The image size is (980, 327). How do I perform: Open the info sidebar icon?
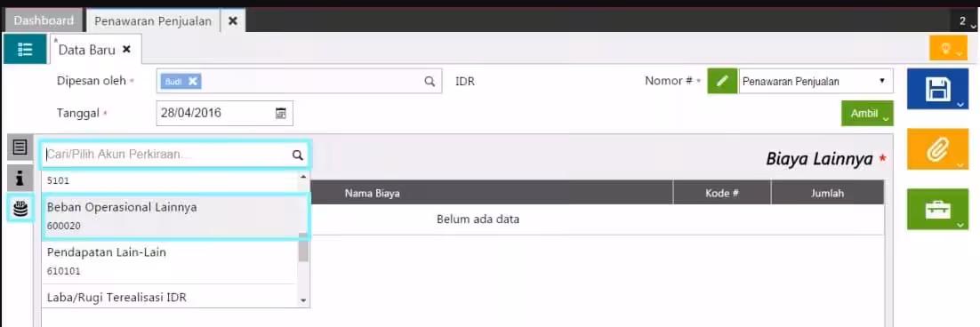coord(20,179)
